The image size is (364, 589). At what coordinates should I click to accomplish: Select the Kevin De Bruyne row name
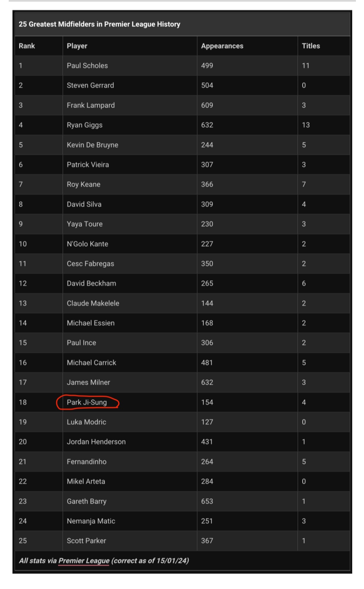[92, 145]
